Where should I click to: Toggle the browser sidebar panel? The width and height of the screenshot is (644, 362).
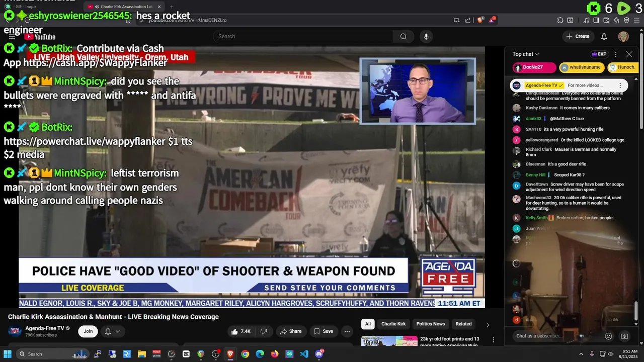[596, 20]
